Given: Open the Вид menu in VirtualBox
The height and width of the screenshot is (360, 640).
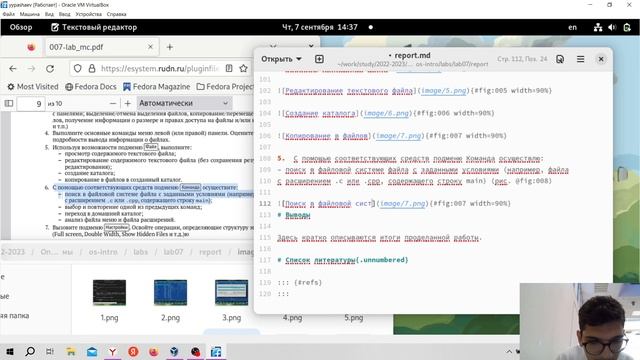Looking at the screenshot, I should point(49,14).
